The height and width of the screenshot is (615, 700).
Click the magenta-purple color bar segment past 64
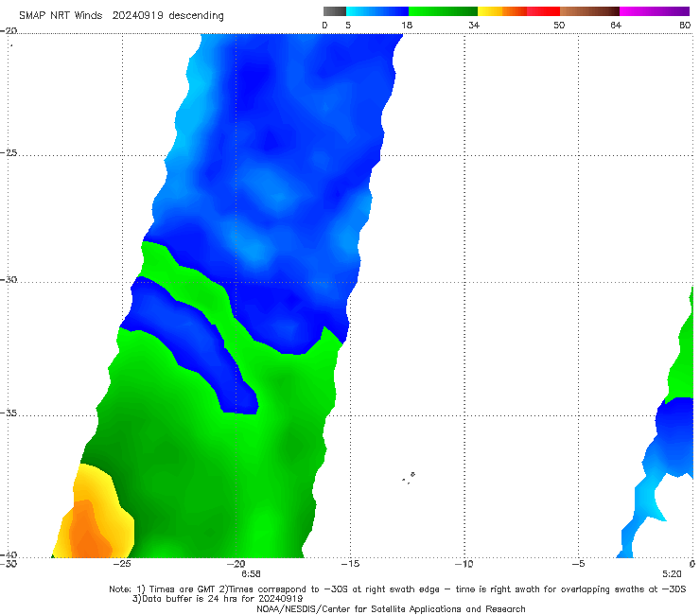(655, 11)
